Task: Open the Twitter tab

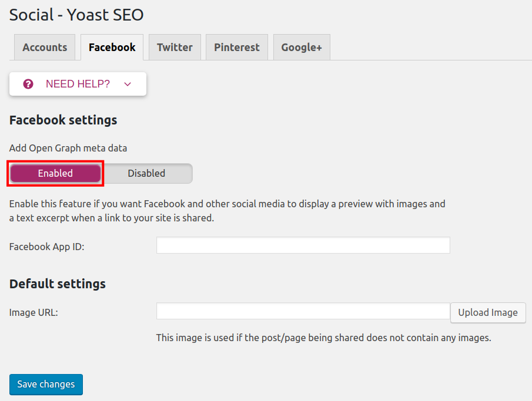Action: coord(175,48)
